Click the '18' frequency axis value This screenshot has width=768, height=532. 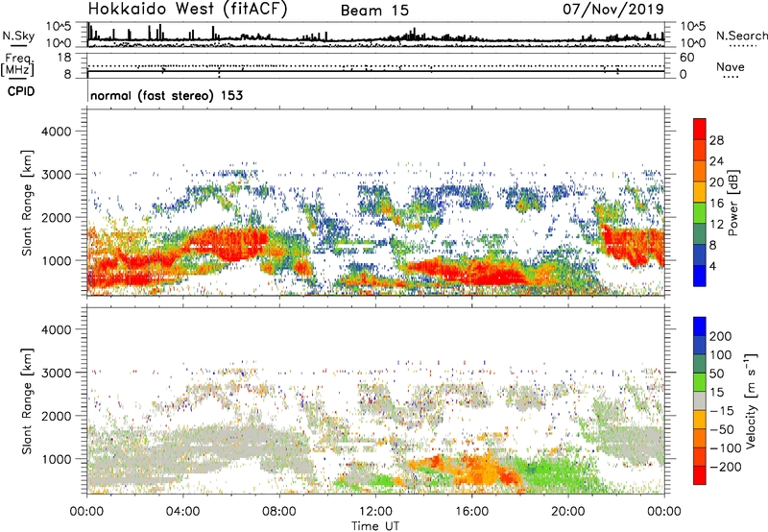click(63, 58)
